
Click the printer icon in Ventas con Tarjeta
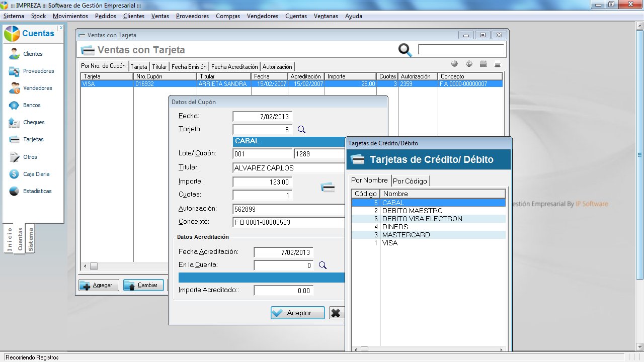(497, 64)
